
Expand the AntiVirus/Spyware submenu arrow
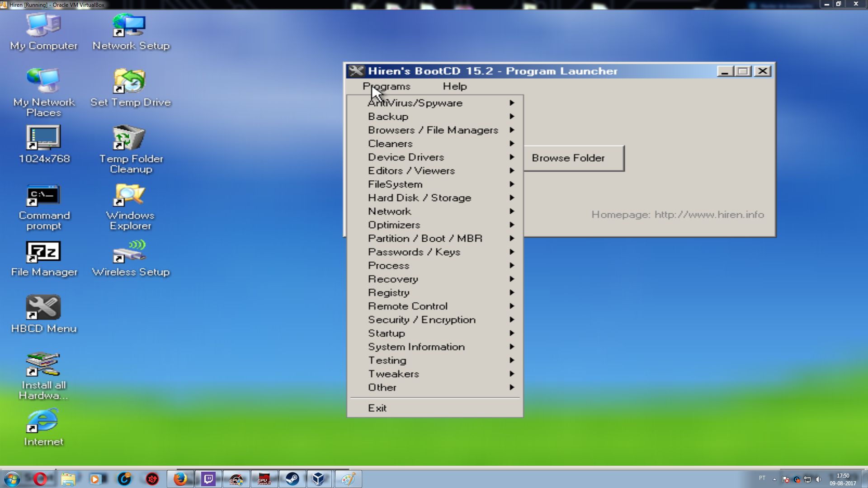coord(512,103)
